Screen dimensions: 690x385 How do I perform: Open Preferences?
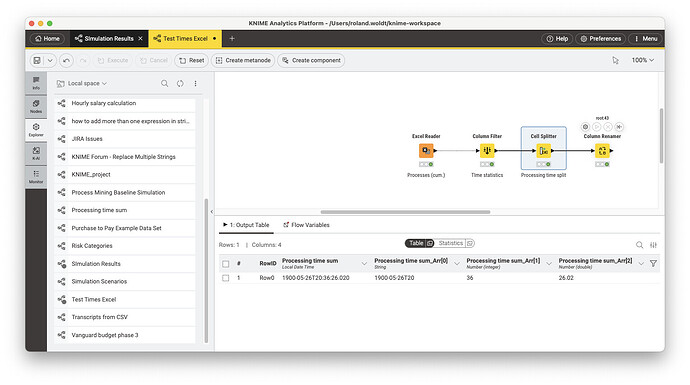point(601,39)
